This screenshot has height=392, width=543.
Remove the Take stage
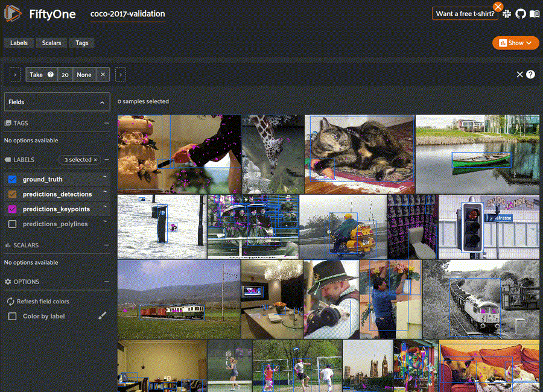103,74
